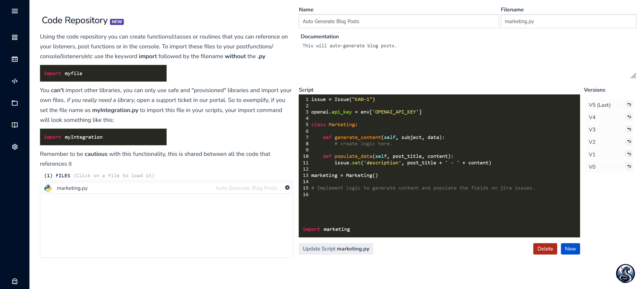Open the snake logo chat bubble

(625, 273)
